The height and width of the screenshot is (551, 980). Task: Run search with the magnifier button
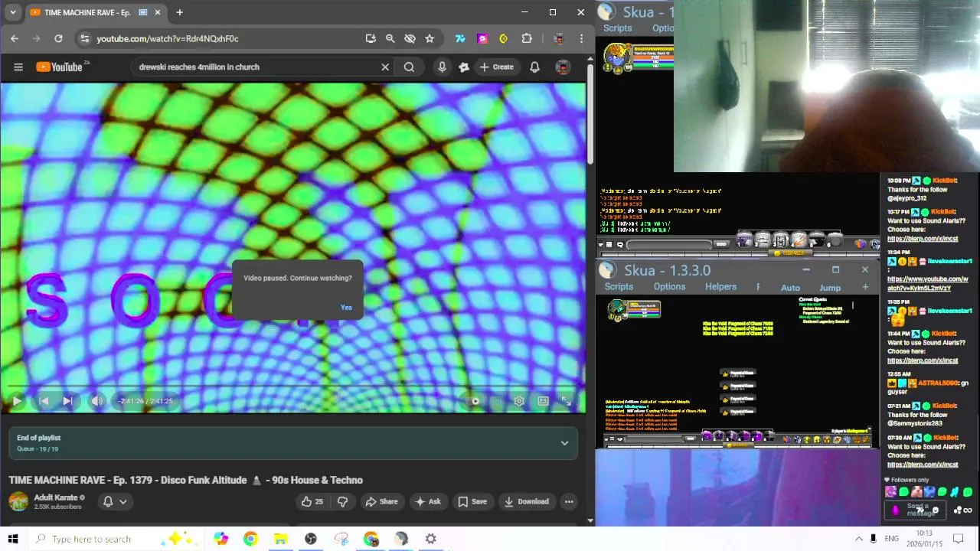click(409, 67)
